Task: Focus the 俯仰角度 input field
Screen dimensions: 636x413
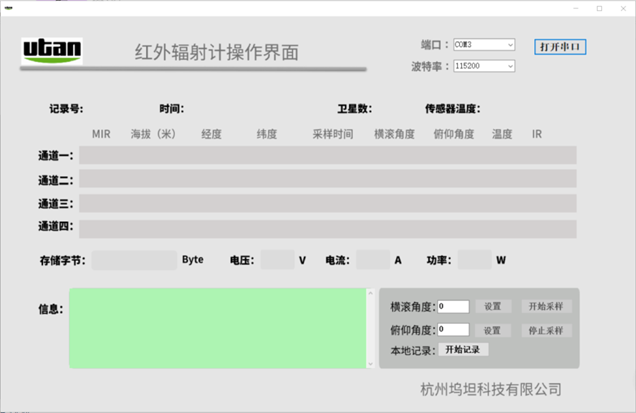Action: [x=453, y=330]
